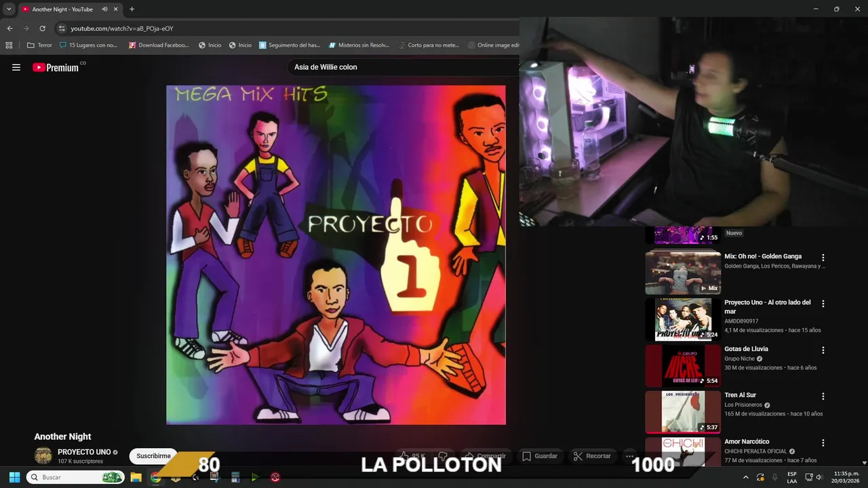Open the Los Prisioneros channel link
868x488 pixels.
click(743, 405)
